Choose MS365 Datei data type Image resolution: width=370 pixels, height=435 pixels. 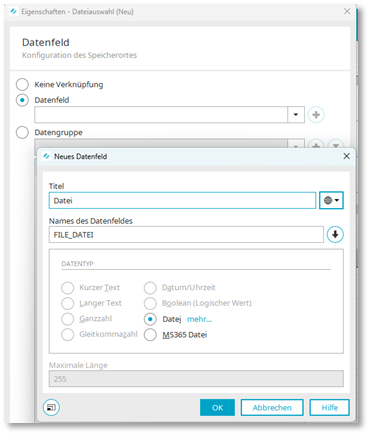tap(150, 335)
